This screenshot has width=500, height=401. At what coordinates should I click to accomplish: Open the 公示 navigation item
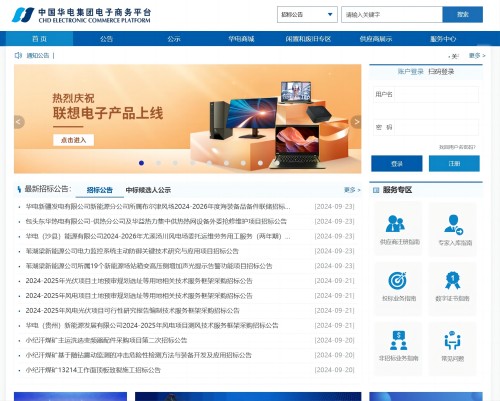[174, 39]
